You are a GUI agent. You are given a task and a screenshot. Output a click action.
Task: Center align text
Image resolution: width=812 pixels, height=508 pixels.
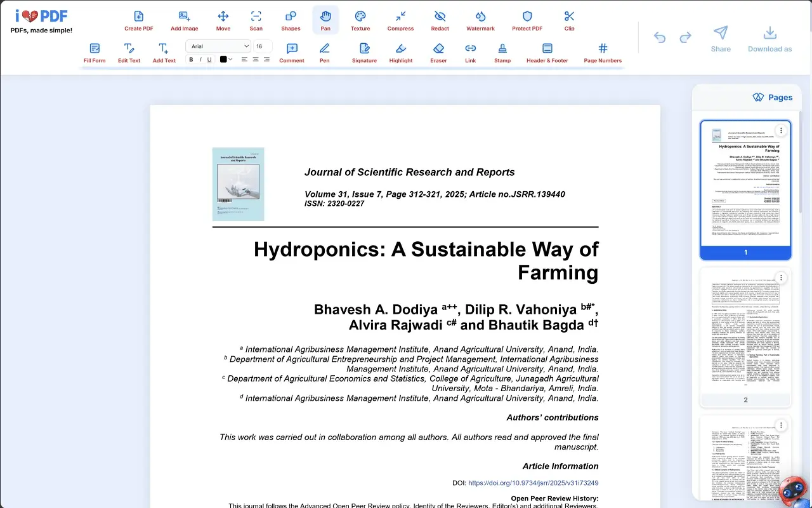[x=256, y=59]
